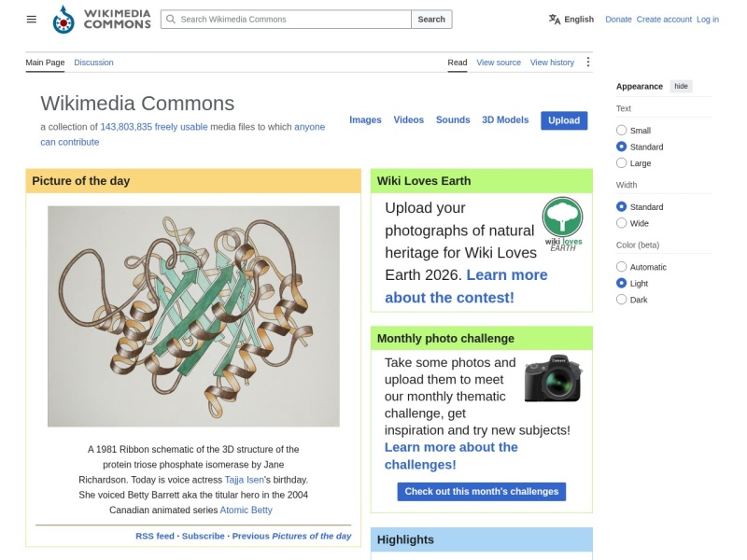Screen dimensions: 747x560
Task: Click the camera image in photo challenge
Action: coord(553,378)
